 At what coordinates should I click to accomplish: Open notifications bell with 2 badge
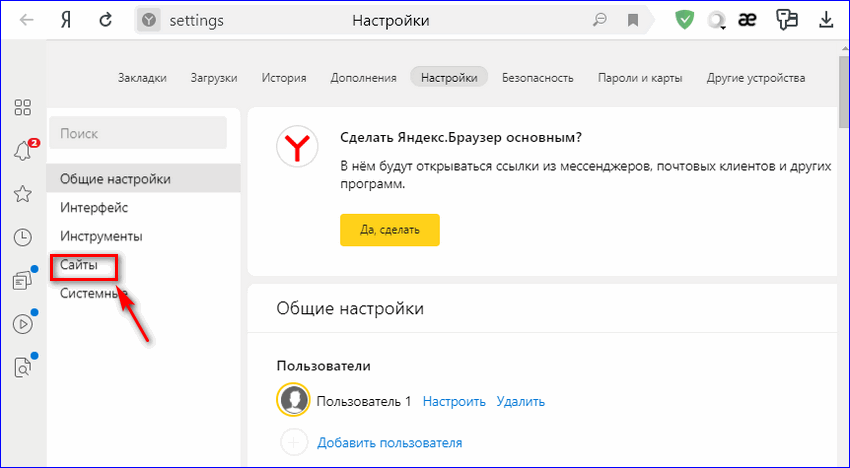(24, 150)
